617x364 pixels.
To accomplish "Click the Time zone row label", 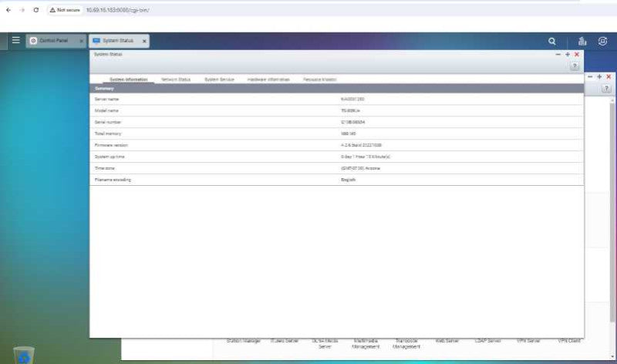I will [x=104, y=168].
